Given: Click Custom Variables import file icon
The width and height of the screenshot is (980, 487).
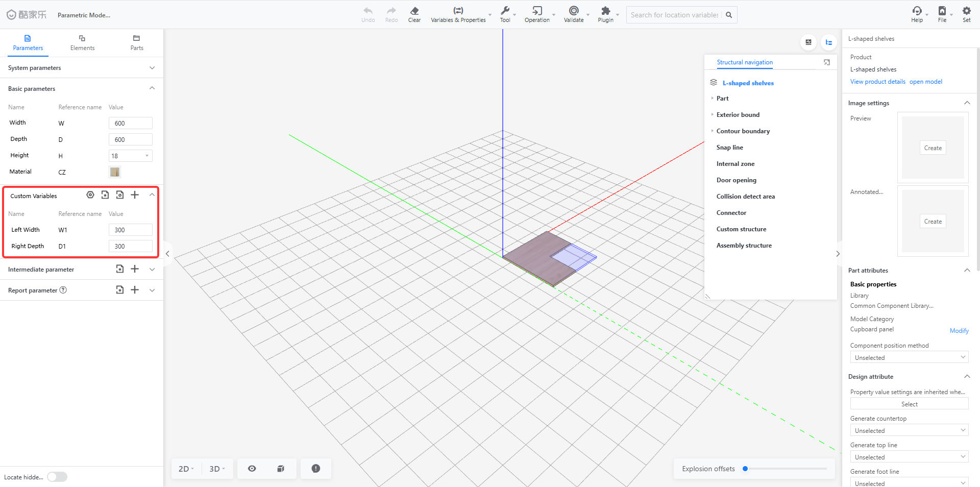Looking at the screenshot, I should point(105,195).
